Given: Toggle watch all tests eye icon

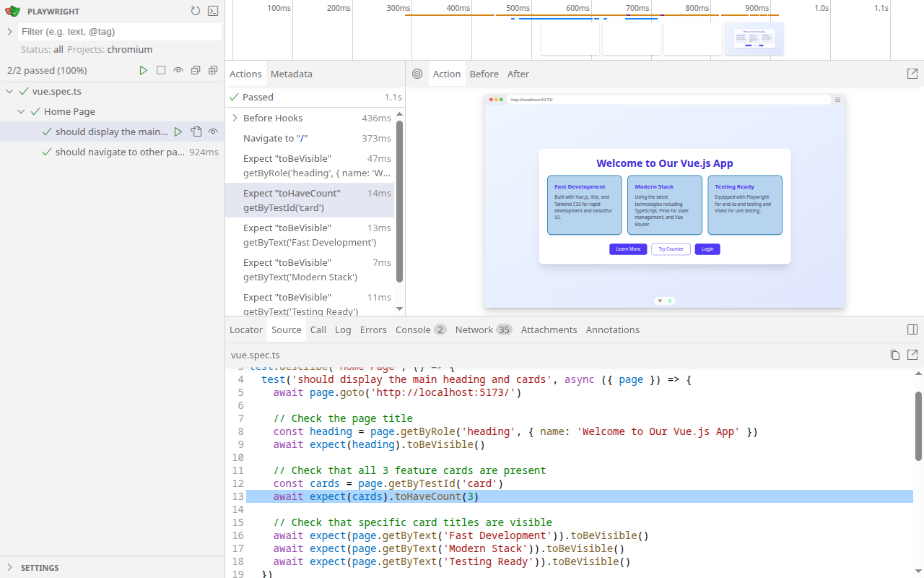Looking at the screenshot, I should [x=178, y=70].
